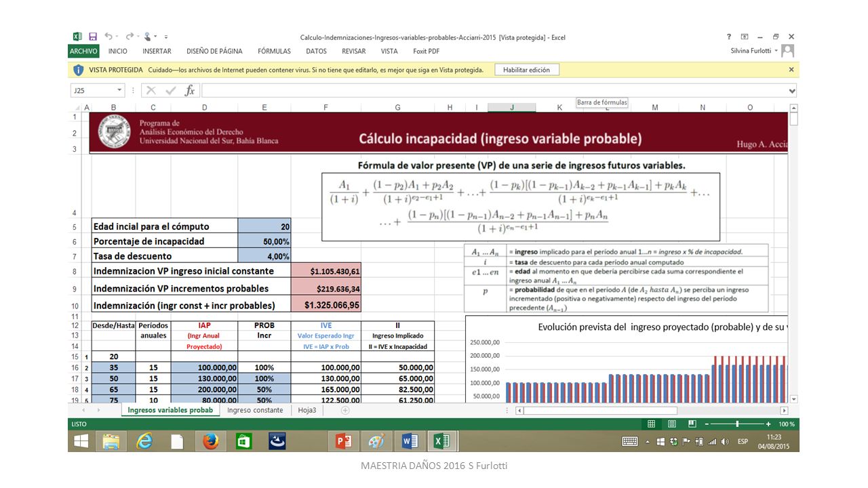868x488 pixels.
Task: Close the Vista Protegida message bar
Action: pos(791,69)
